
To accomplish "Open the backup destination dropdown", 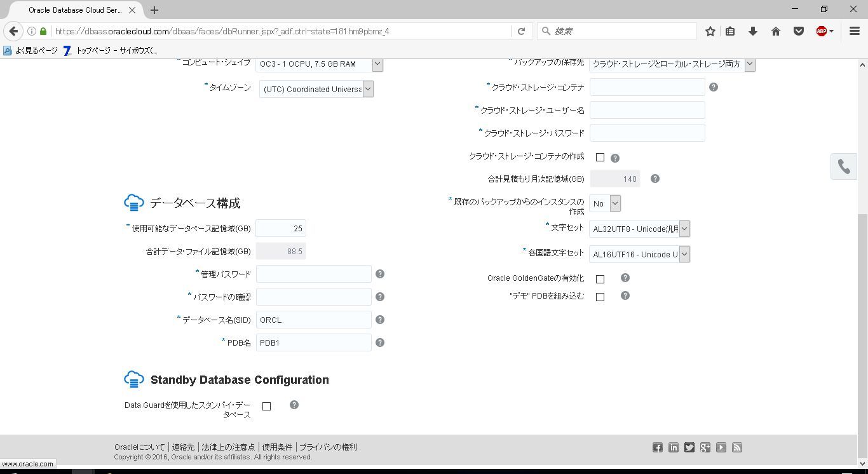I will [672, 64].
